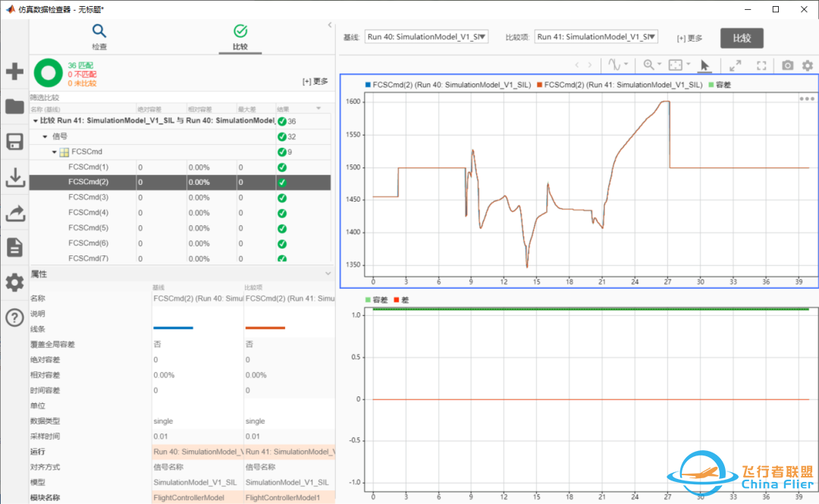819x504 pixels.
Task: Switch to the 比较 (Compare) tab
Action: pos(240,37)
